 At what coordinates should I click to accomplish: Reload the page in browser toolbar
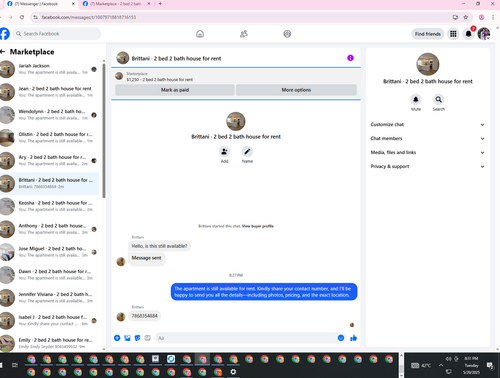[22, 17]
